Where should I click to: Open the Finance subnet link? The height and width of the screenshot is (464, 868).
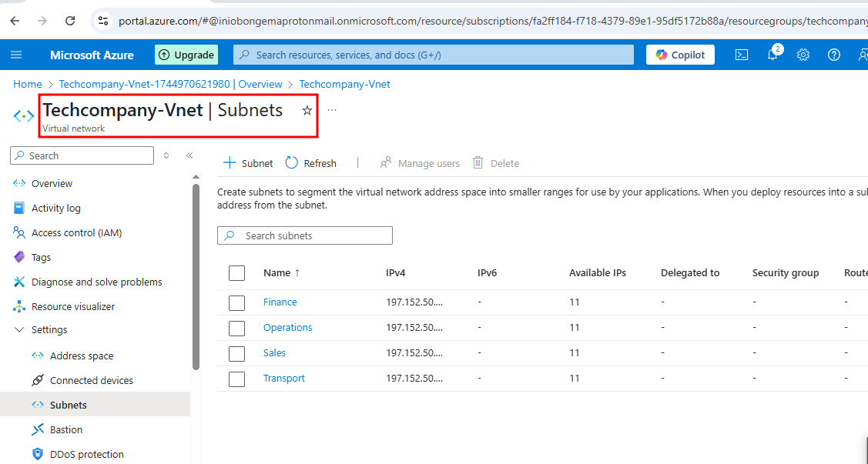click(280, 302)
